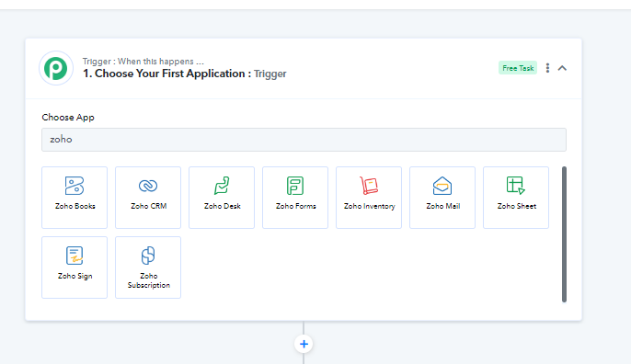Click the Pabbly logo in trigger header
631x364 pixels.
56,68
